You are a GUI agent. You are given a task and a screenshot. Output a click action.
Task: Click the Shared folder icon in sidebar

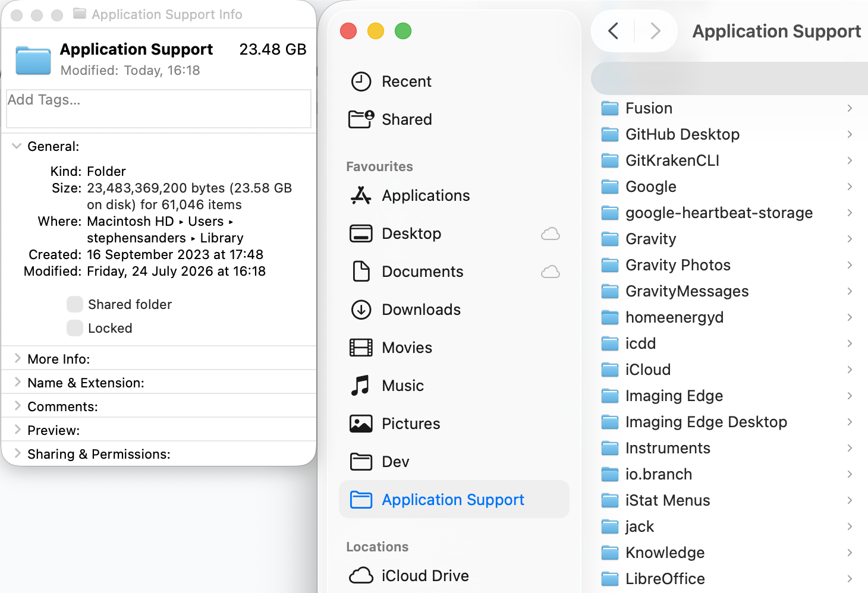[361, 119]
